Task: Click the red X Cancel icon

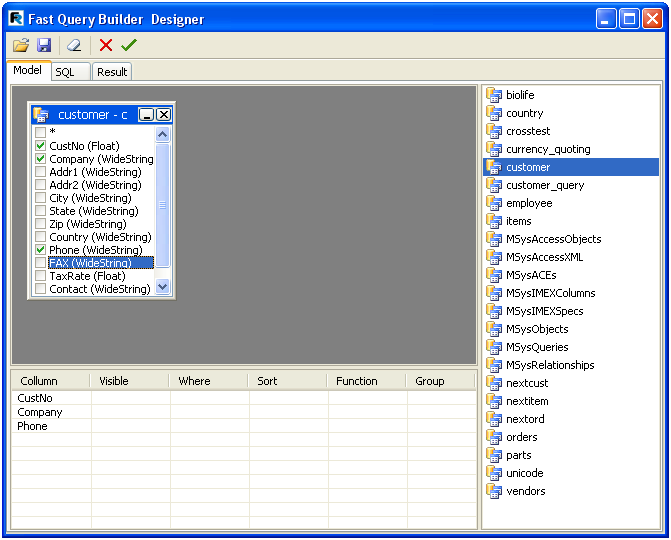Action: tap(106, 45)
